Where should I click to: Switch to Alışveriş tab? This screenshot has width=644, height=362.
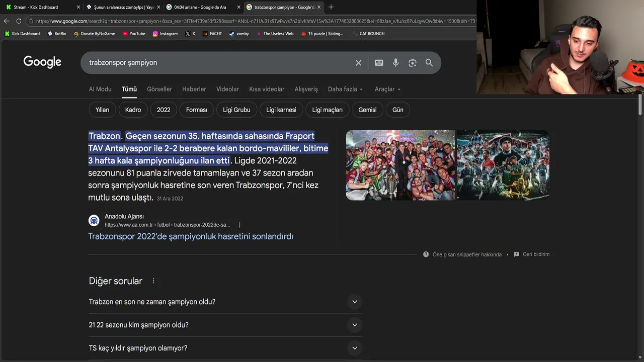(306, 89)
